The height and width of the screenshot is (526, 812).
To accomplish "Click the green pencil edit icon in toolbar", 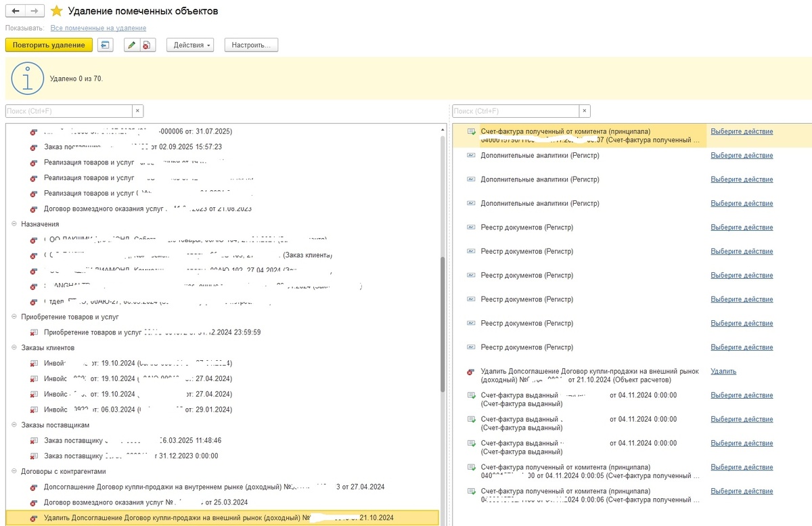I will [x=133, y=45].
